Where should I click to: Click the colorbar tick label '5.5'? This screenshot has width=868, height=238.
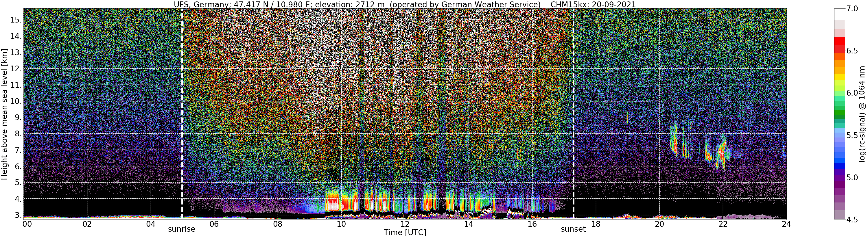(852, 135)
